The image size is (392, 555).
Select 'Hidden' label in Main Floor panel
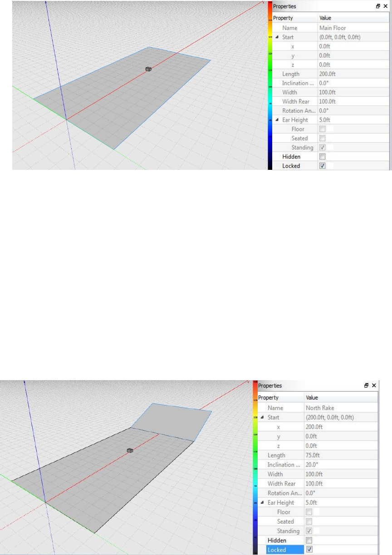[x=292, y=157]
